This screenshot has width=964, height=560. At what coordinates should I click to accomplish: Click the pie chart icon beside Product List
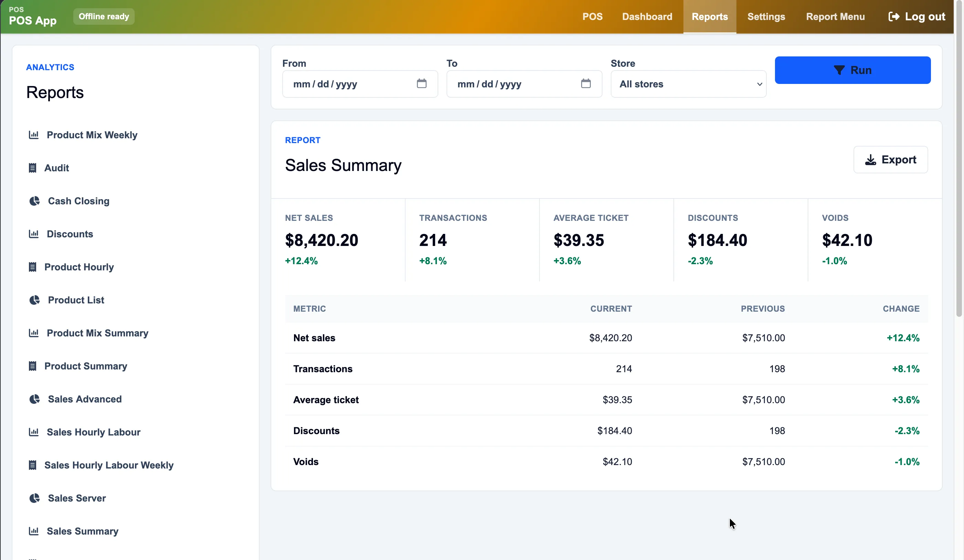34,300
